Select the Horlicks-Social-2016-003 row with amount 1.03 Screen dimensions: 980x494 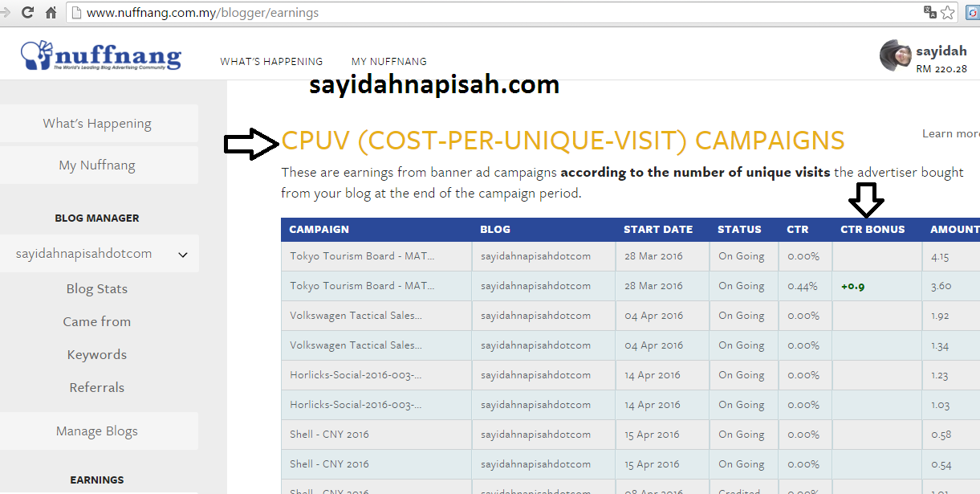point(630,405)
